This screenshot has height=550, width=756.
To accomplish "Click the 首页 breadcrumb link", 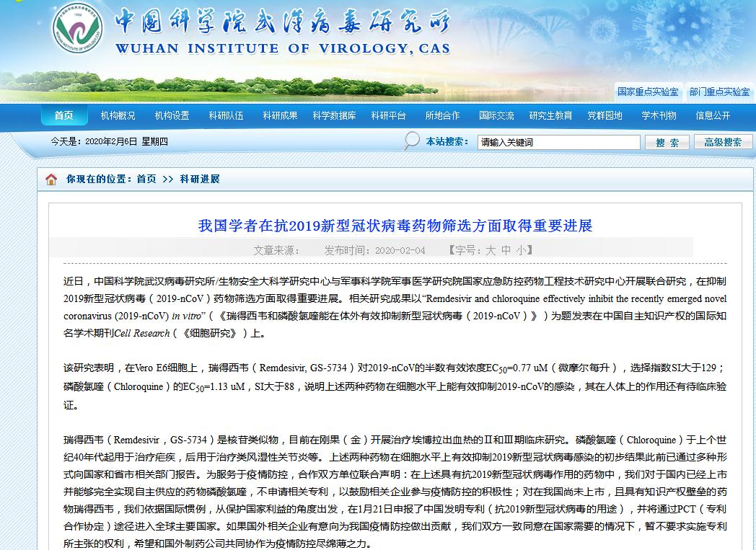I will 146,179.
